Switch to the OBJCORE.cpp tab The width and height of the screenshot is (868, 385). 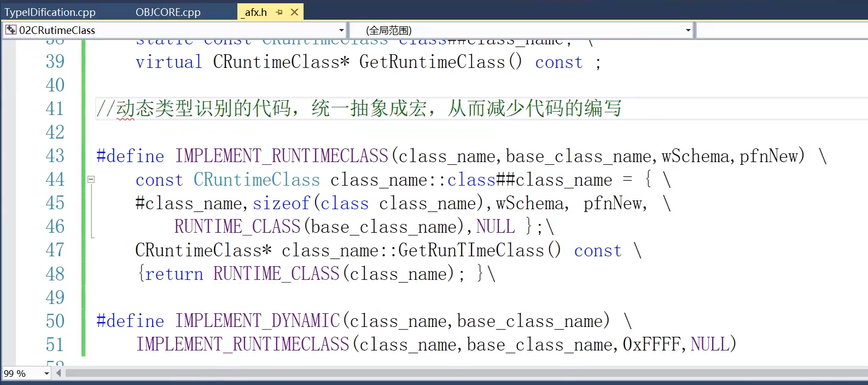(168, 12)
